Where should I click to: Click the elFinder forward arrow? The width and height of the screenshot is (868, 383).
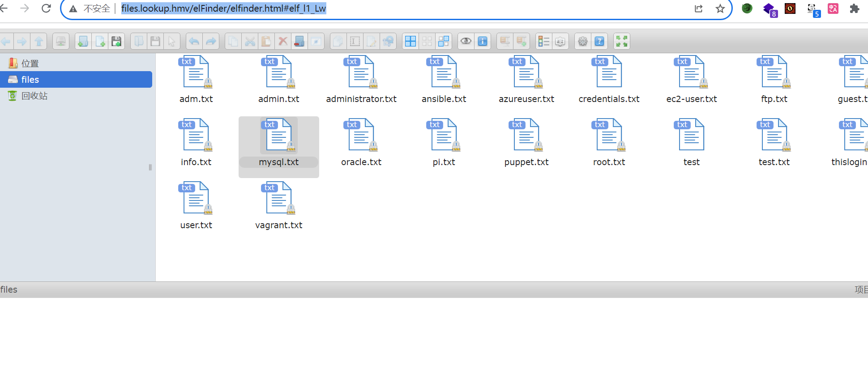point(22,42)
